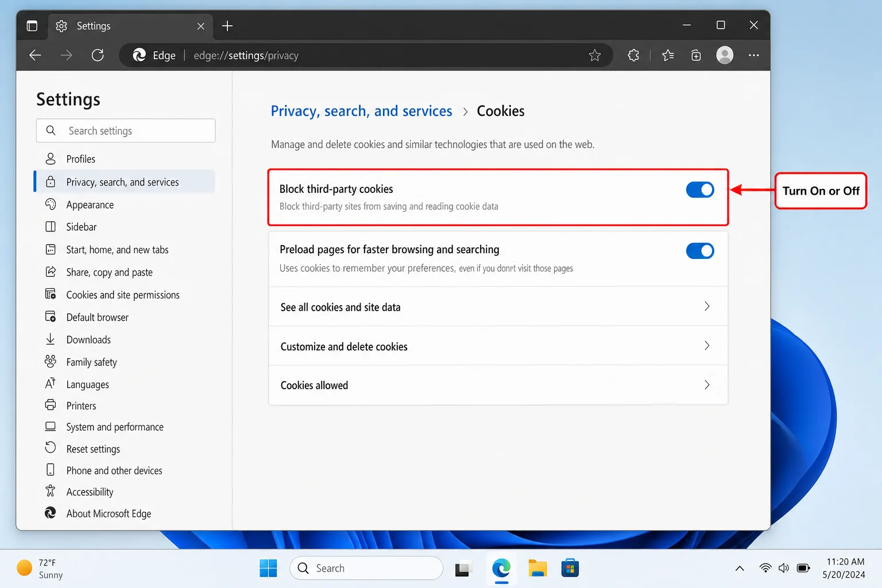Image resolution: width=882 pixels, height=588 pixels.
Task: Open Default browser settings
Action: coord(124,317)
